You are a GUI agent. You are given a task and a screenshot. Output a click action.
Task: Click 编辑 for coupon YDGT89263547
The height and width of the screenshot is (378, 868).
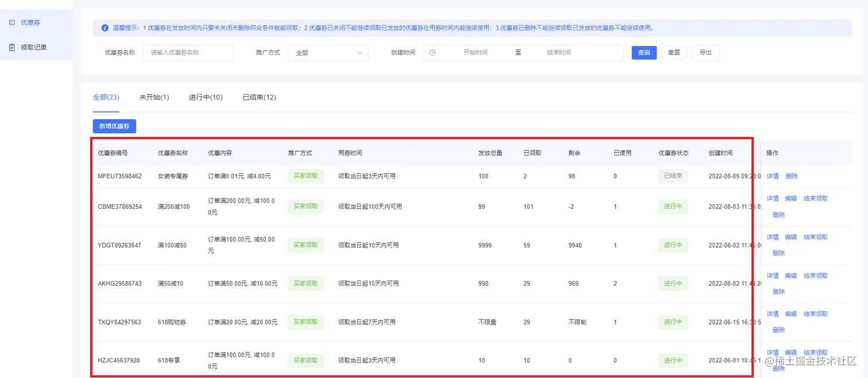(791, 237)
